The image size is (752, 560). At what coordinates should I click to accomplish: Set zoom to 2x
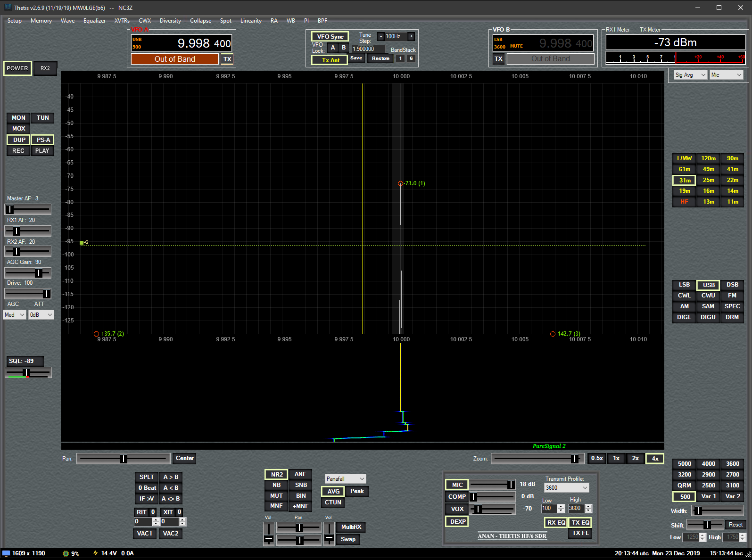pyautogui.click(x=636, y=458)
